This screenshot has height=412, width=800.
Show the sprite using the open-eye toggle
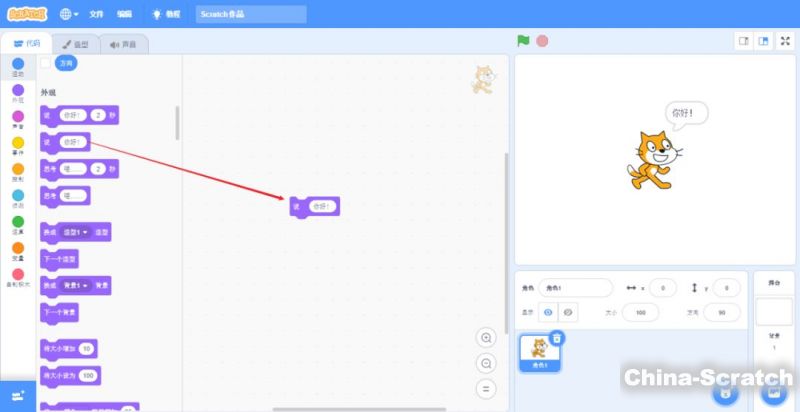(548, 312)
